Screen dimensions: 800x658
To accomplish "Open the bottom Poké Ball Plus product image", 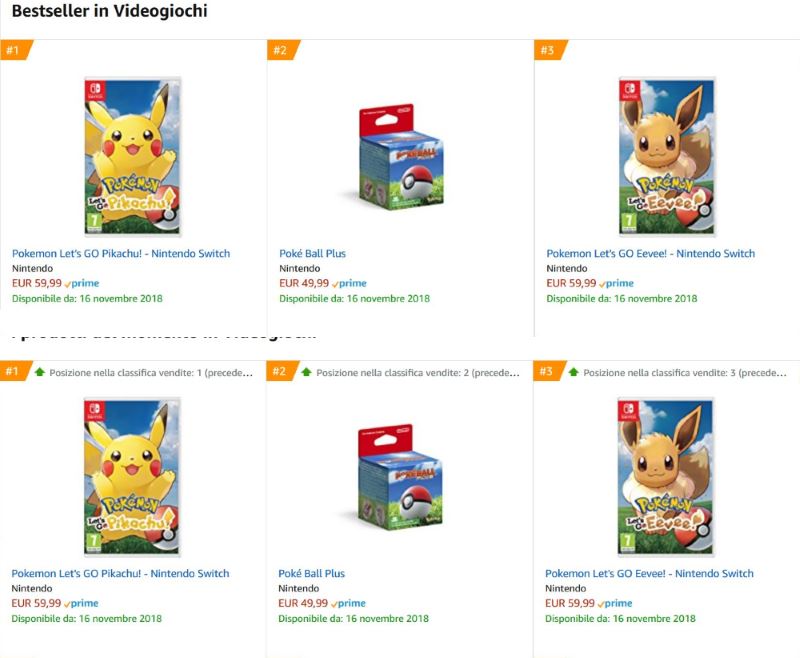I will point(398,476).
